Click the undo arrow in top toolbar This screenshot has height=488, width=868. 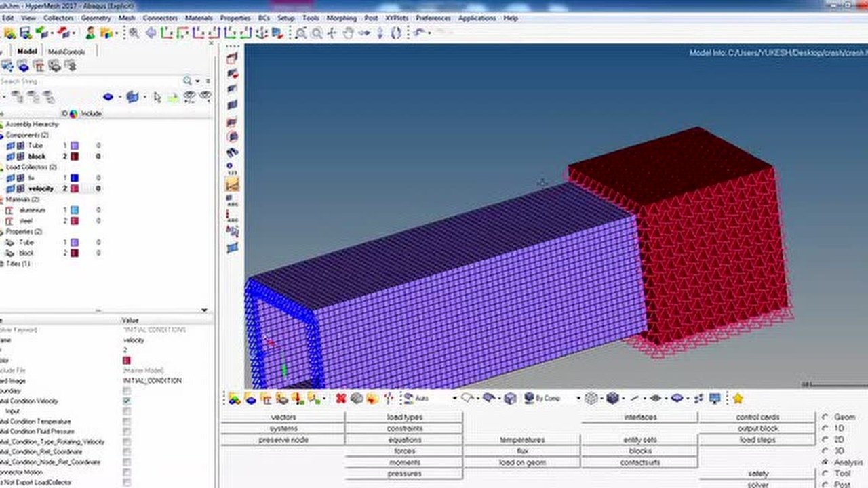pos(419,33)
